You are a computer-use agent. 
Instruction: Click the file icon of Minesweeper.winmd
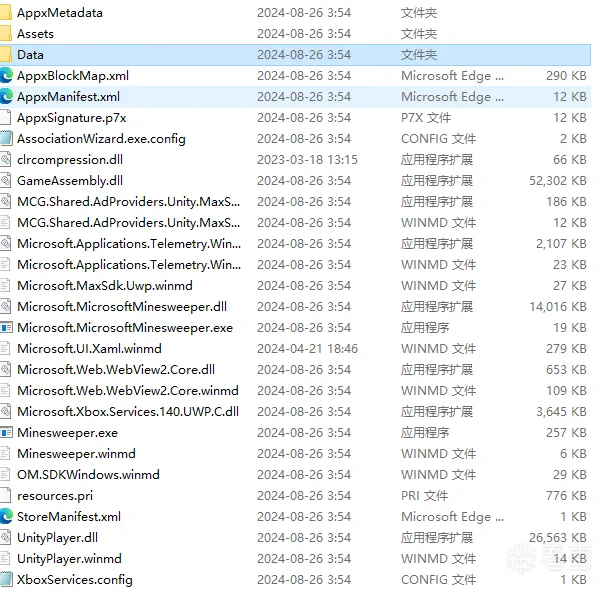(x=5, y=454)
